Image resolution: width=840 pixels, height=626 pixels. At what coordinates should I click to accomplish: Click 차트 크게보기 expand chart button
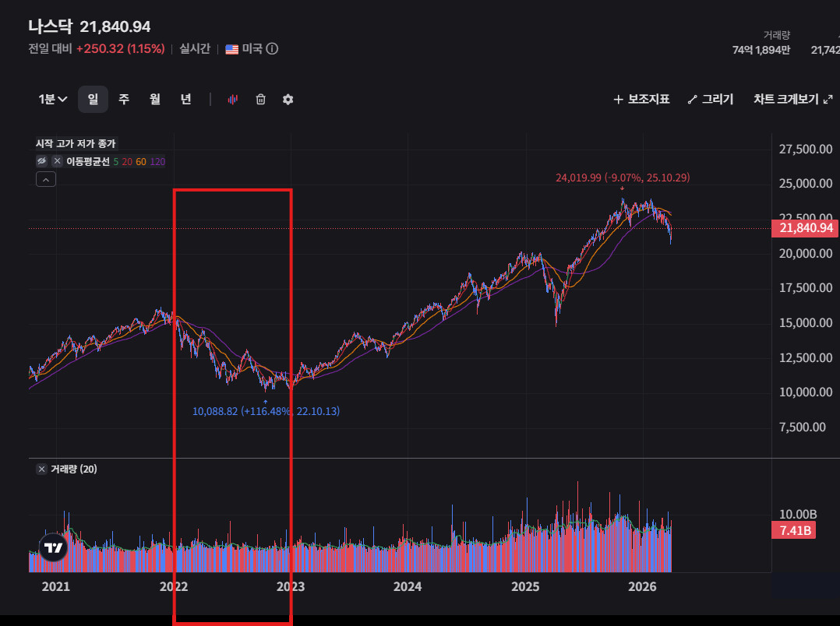[793, 100]
